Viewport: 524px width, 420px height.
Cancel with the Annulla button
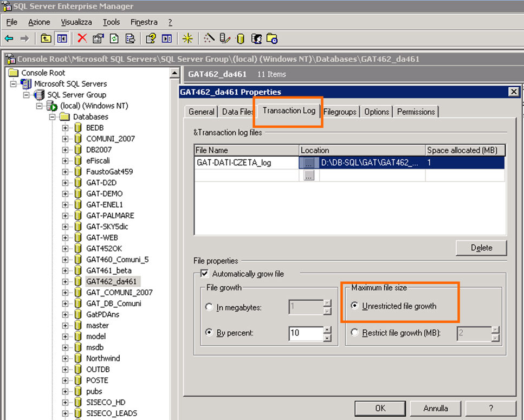tap(436, 408)
